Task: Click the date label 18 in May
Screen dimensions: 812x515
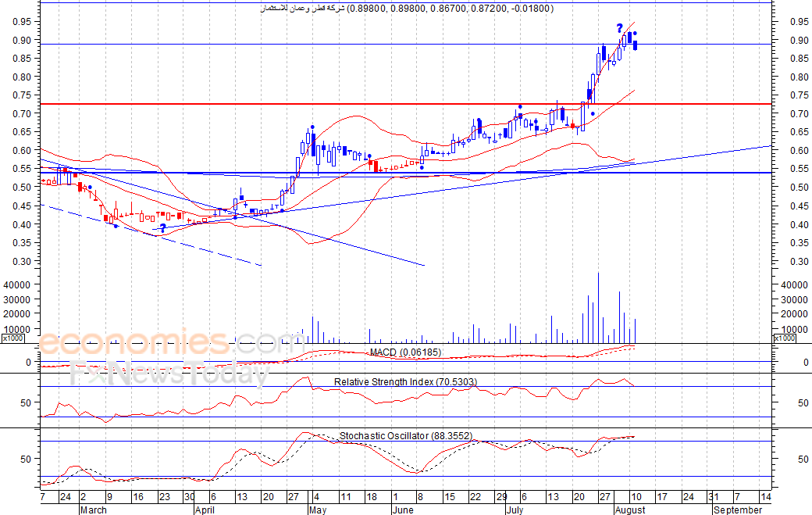Action: point(372,497)
